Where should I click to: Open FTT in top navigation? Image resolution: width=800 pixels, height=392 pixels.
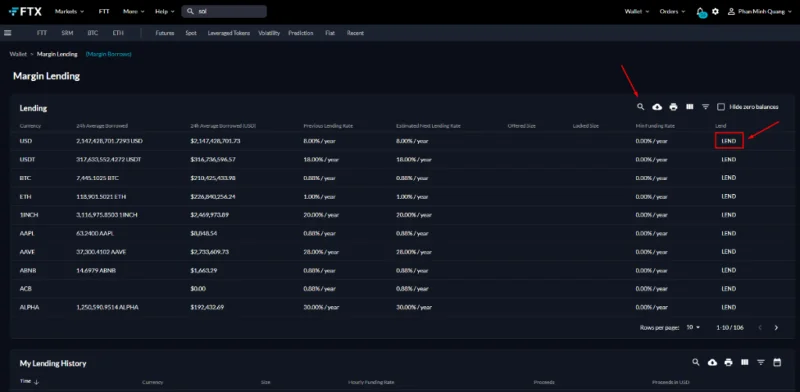pos(104,11)
